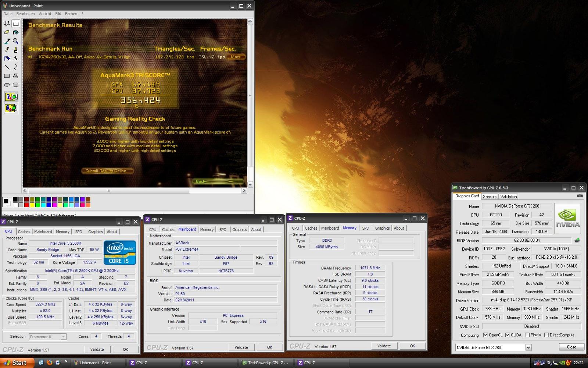Open the Datei menu in Paint
Screen dimensions: 588x368
(x=8, y=14)
